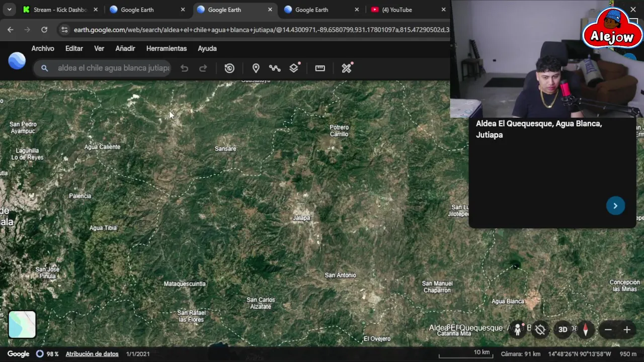Click the Sansare map label
644x362 pixels.
[225, 149]
